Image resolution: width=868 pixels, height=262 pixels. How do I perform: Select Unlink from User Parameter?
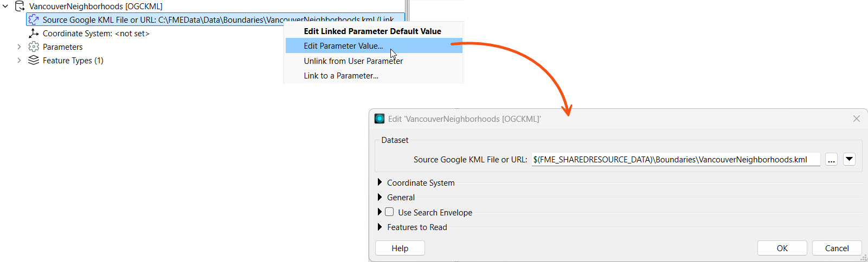click(353, 61)
